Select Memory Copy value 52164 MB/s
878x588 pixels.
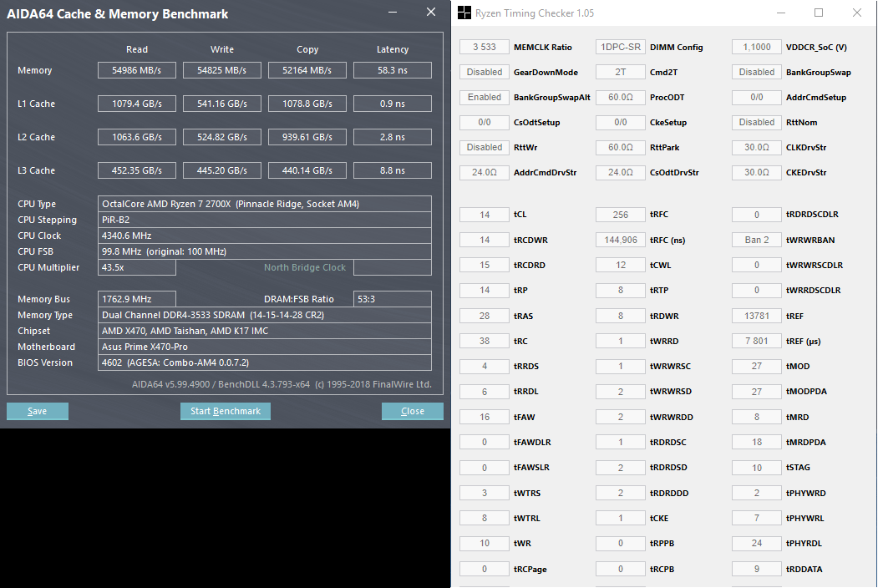[x=307, y=70]
